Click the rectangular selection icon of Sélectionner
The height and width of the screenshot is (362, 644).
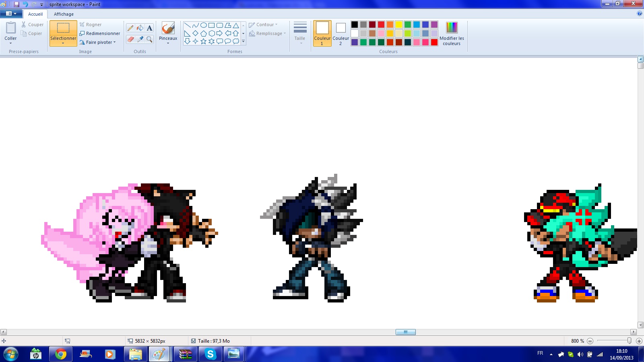[x=63, y=28]
